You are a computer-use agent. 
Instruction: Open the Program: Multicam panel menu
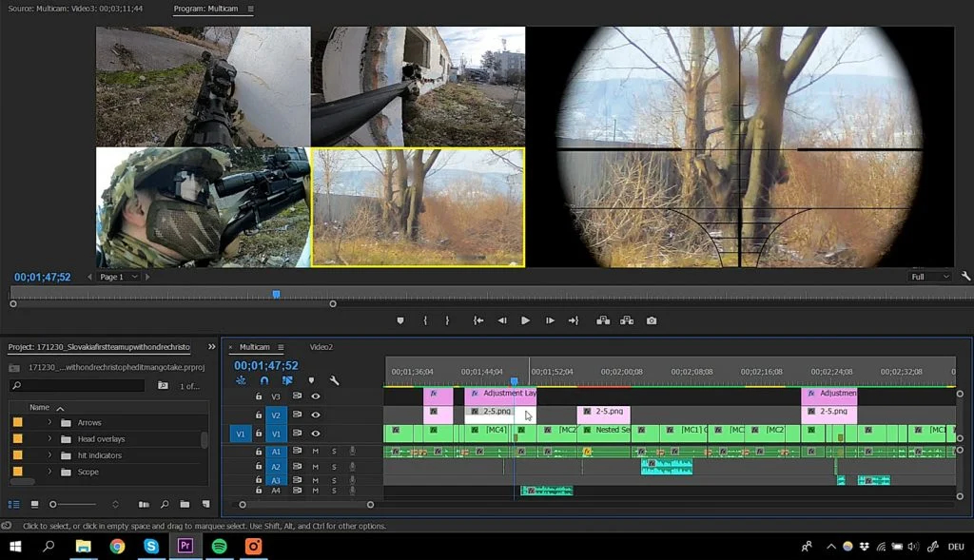[250, 9]
